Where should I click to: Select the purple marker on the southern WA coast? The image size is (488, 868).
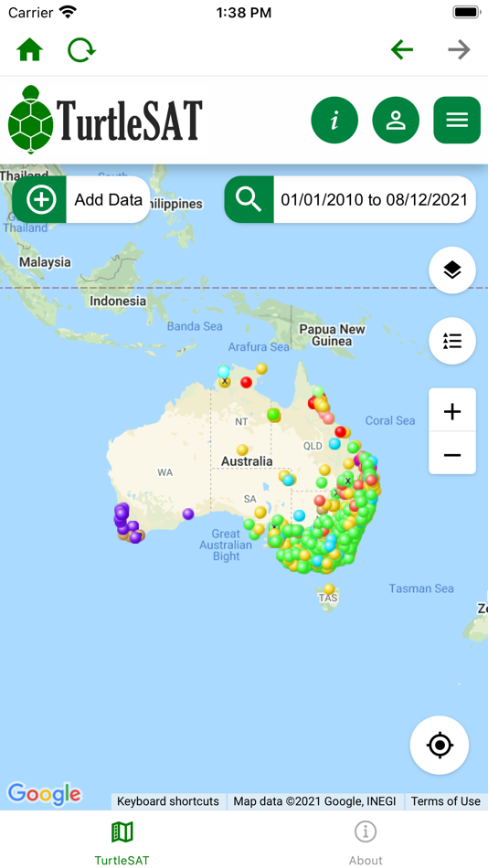[188, 513]
